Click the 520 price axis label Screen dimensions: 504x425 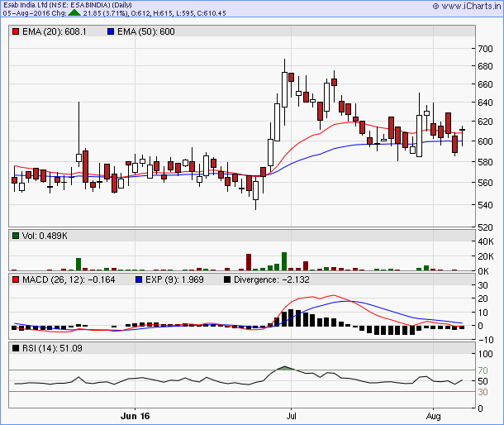[485, 227]
